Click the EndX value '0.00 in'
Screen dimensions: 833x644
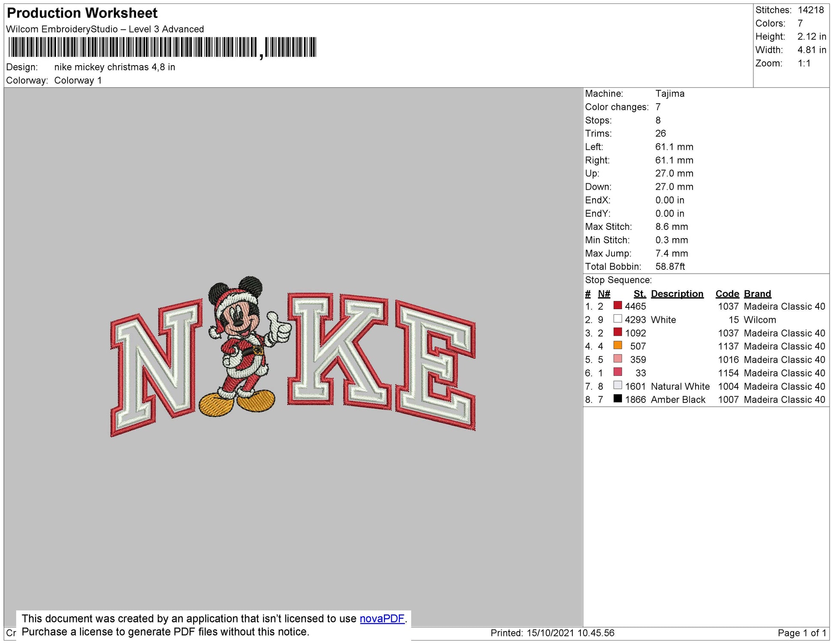(x=669, y=200)
